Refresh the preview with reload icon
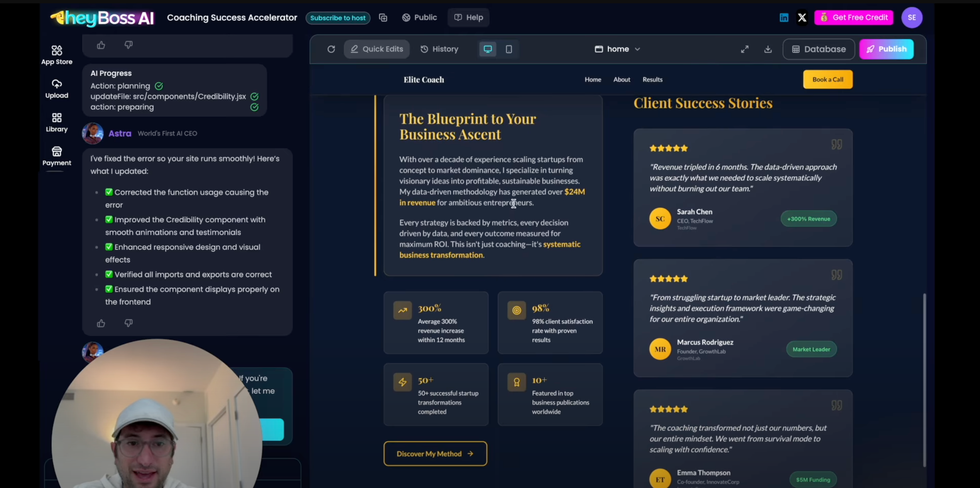The image size is (980, 488). [331, 49]
